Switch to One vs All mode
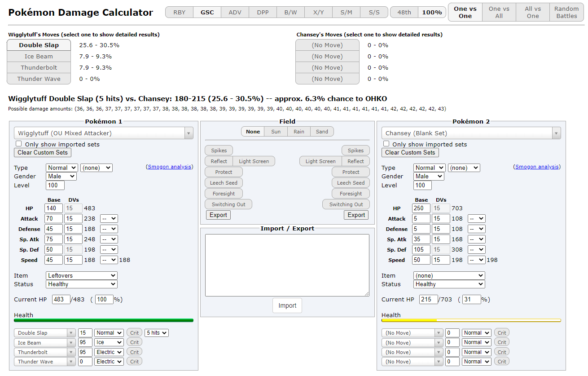 pos(499,12)
